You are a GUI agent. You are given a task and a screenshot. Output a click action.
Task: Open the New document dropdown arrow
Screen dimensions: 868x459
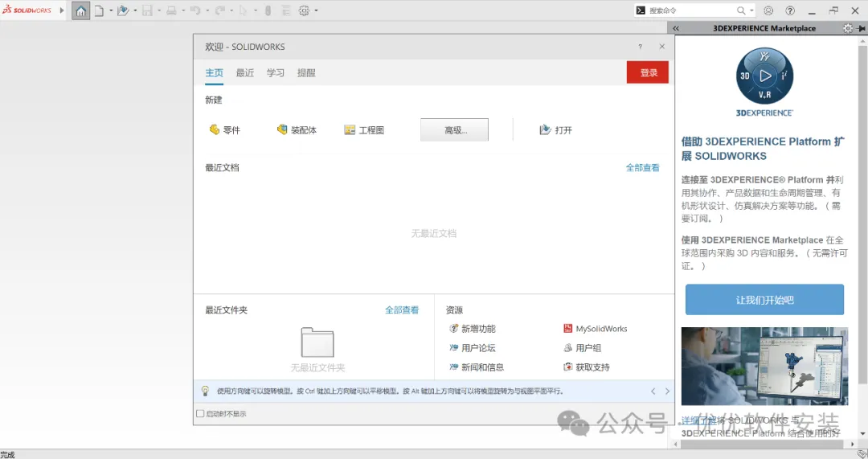111,11
